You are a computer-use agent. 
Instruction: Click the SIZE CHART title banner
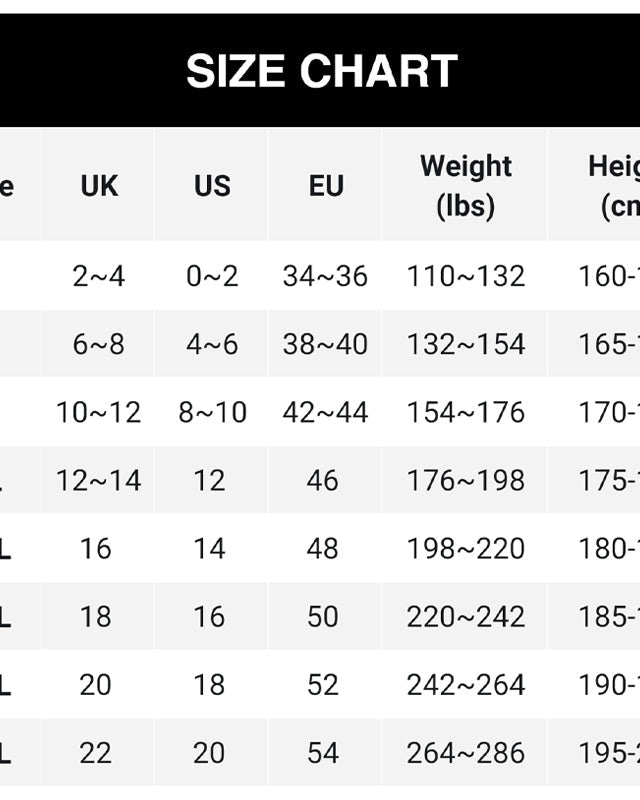(321, 71)
